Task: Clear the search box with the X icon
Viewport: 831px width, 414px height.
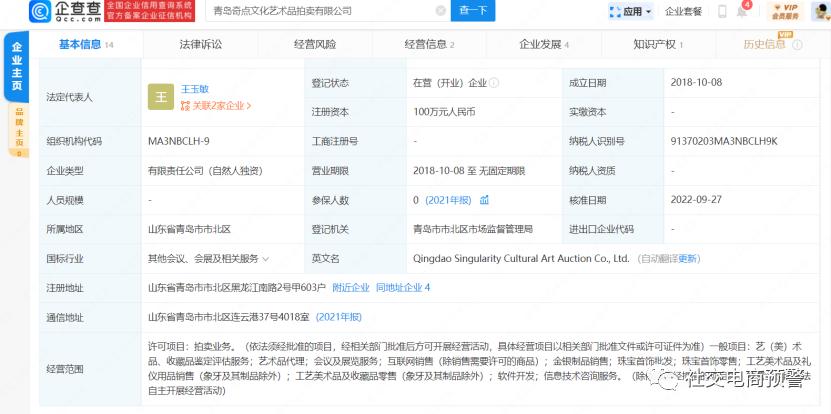Action: (440, 11)
